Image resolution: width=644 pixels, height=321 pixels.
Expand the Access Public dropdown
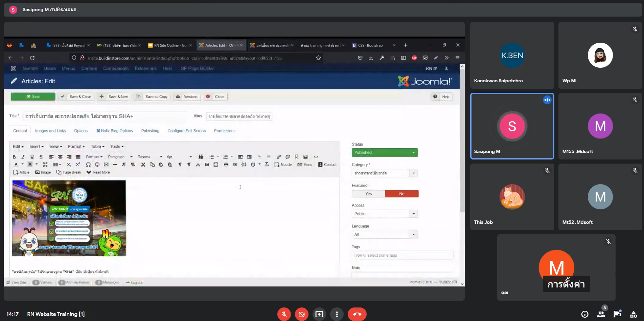pyautogui.click(x=385, y=214)
